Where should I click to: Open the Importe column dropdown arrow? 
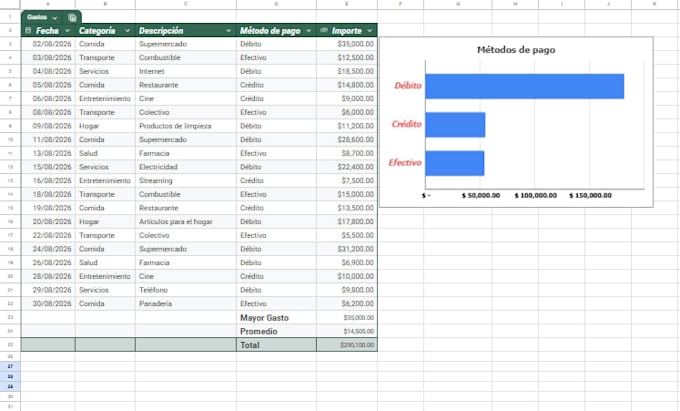tap(369, 31)
